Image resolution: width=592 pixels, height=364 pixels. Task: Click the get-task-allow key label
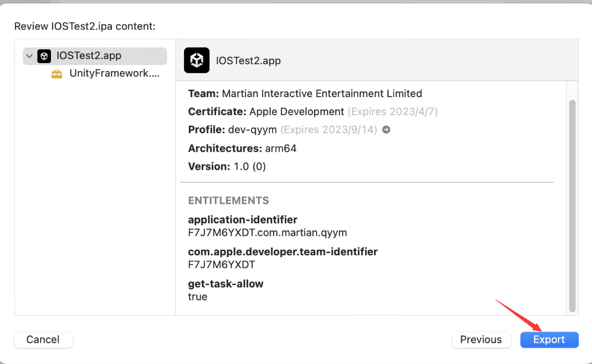click(x=226, y=283)
